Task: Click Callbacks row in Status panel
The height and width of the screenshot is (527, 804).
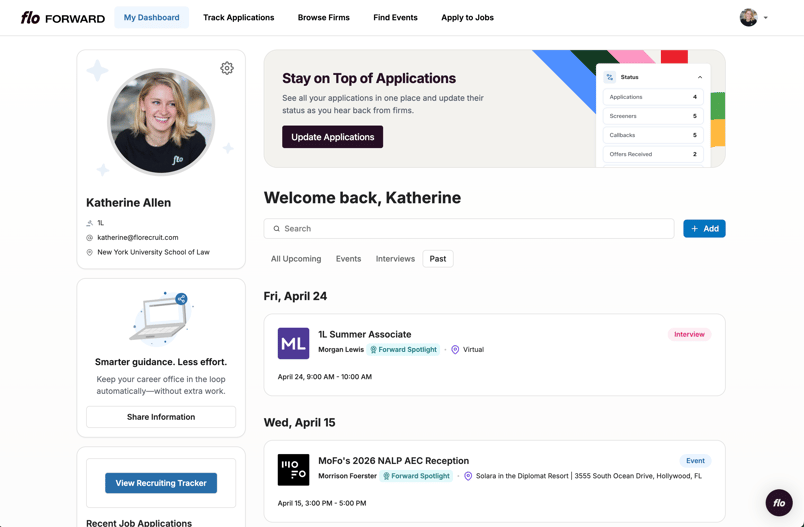Action: coord(653,135)
